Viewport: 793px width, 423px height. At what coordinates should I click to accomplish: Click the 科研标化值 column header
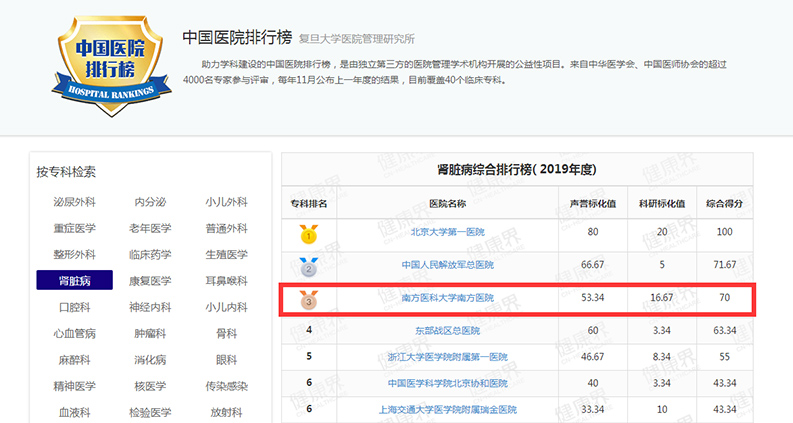coord(662,203)
